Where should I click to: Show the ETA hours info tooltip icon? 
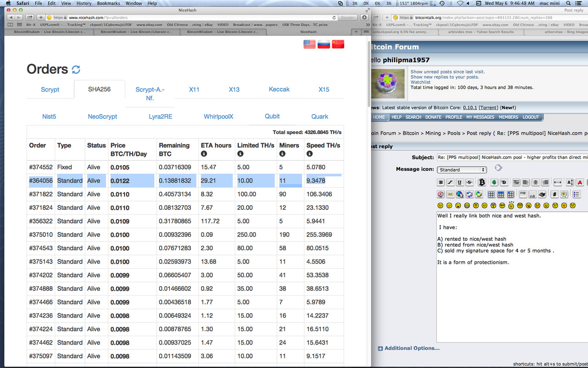pyautogui.click(x=204, y=154)
